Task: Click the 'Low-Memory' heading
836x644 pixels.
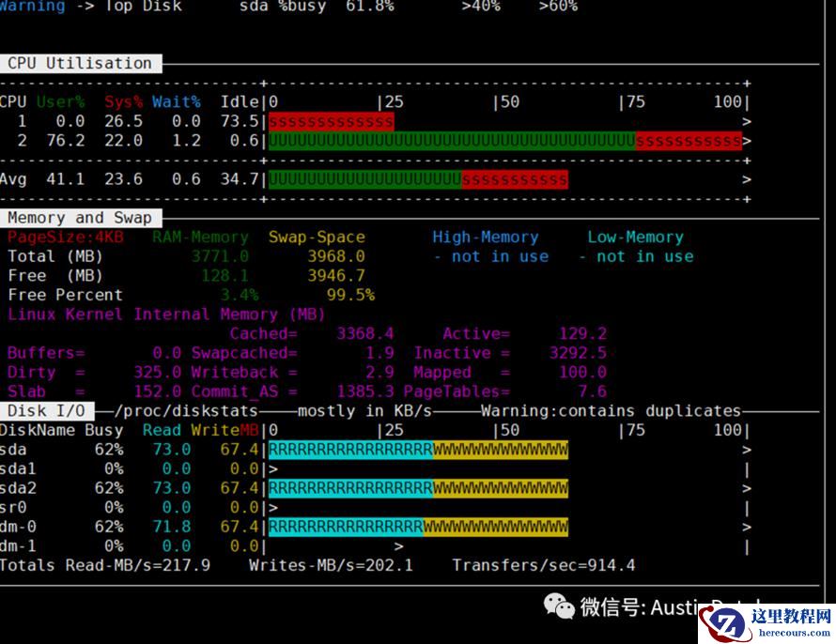Action: [x=635, y=237]
